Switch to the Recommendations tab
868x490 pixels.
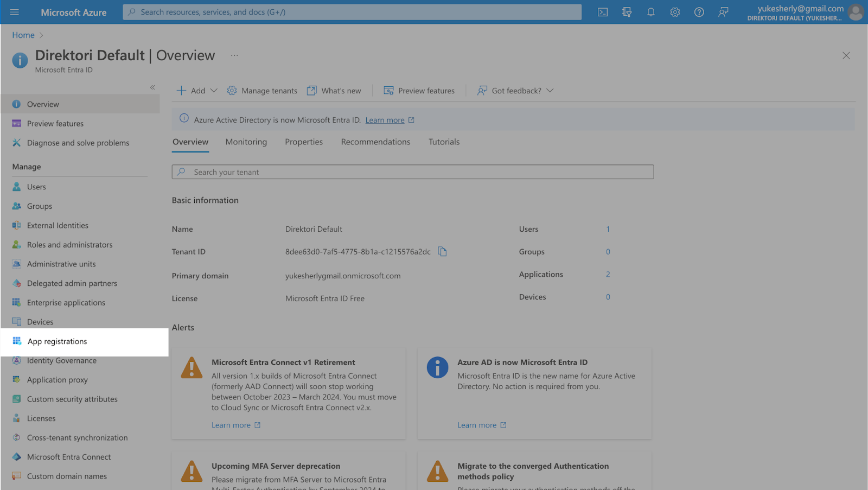[x=375, y=142]
